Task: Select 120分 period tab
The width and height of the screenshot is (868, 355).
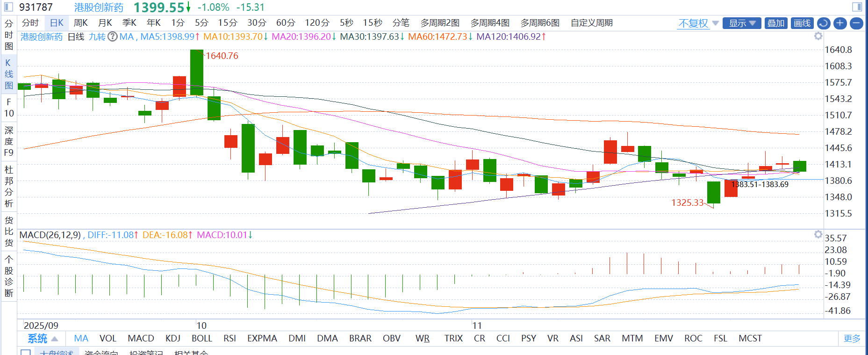Action: coord(317,23)
